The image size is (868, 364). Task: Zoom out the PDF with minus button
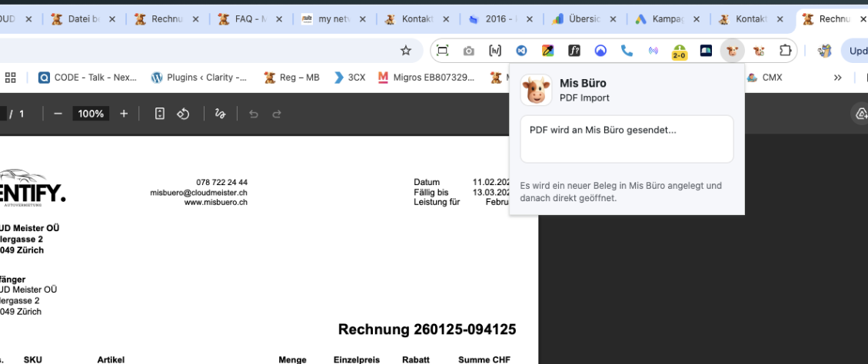pos(58,114)
